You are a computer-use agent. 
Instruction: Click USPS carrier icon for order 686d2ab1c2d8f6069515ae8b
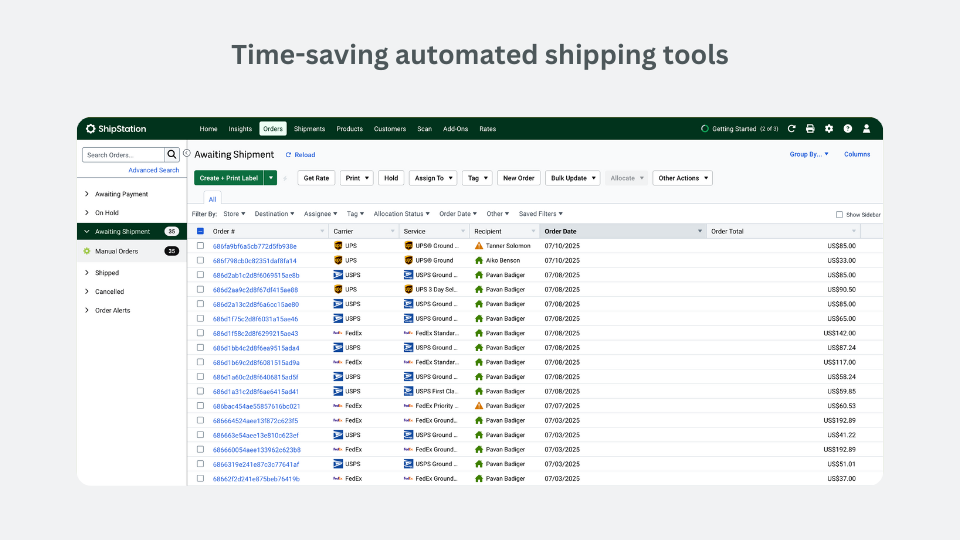click(x=338, y=275)
